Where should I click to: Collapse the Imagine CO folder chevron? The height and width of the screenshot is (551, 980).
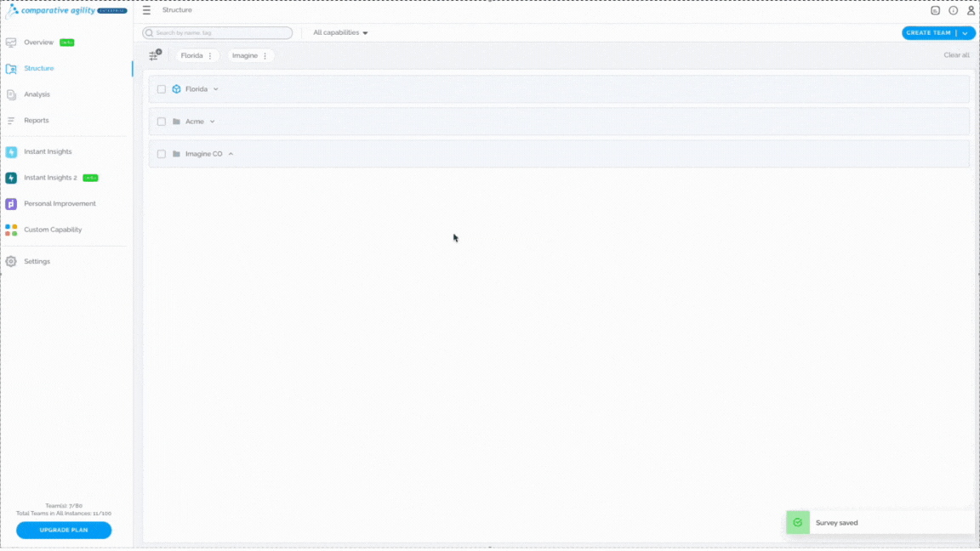[x=231, y=154]
